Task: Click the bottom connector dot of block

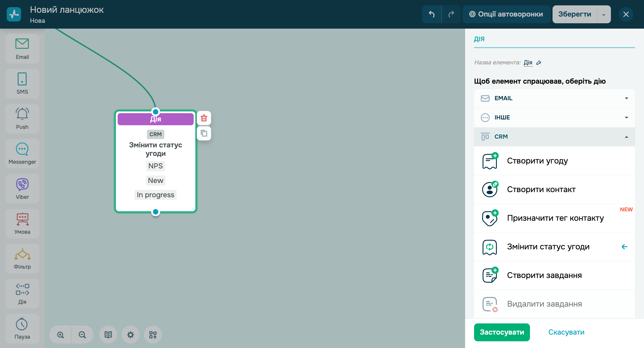Action: (155, 212)
